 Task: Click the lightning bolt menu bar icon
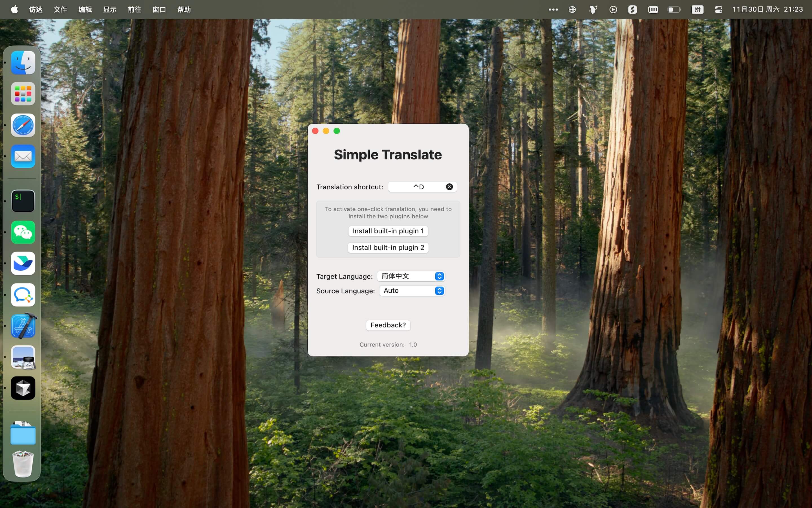[x=632, y=9]
